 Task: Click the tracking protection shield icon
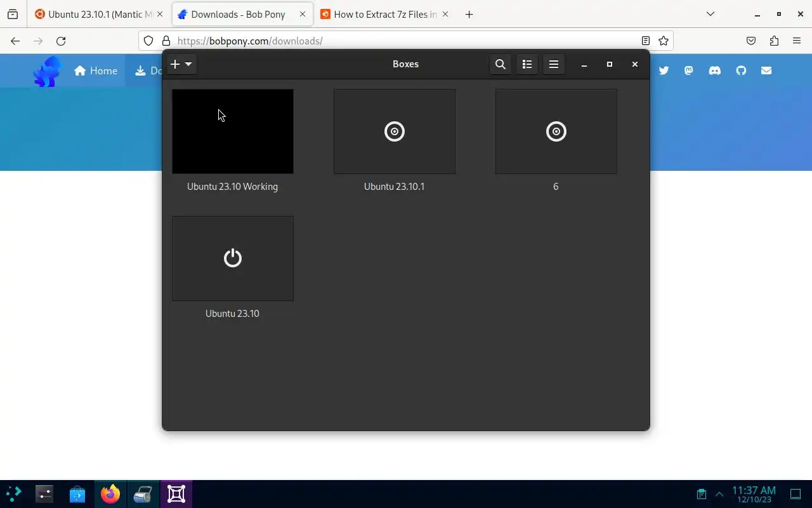[148, 41]
